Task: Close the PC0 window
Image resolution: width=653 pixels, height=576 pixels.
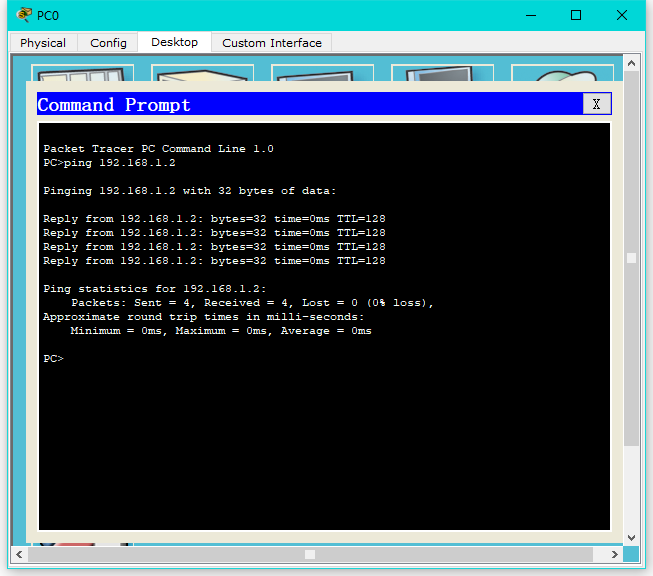Action: pyautogui.click(x=622, y=15)
